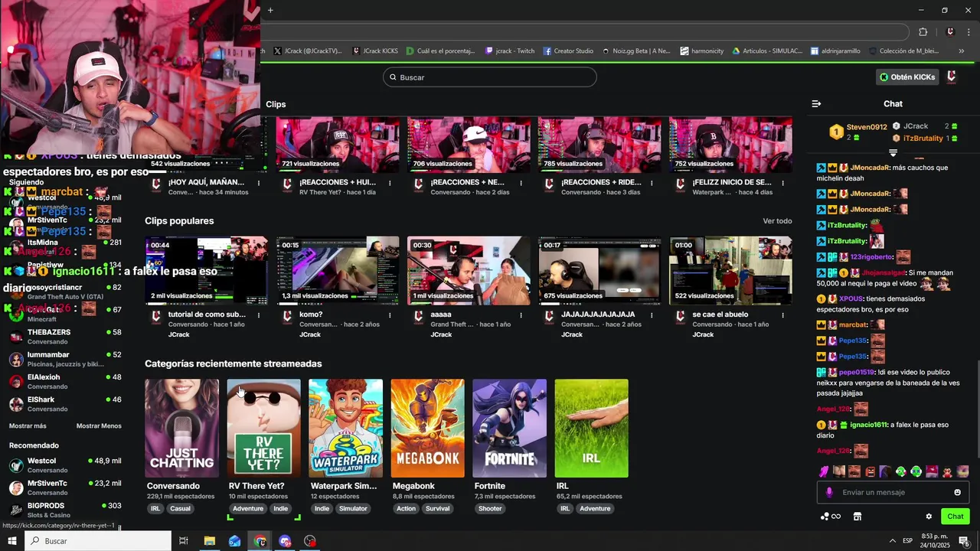Open options for the aaaaa clip

(521, 315)
